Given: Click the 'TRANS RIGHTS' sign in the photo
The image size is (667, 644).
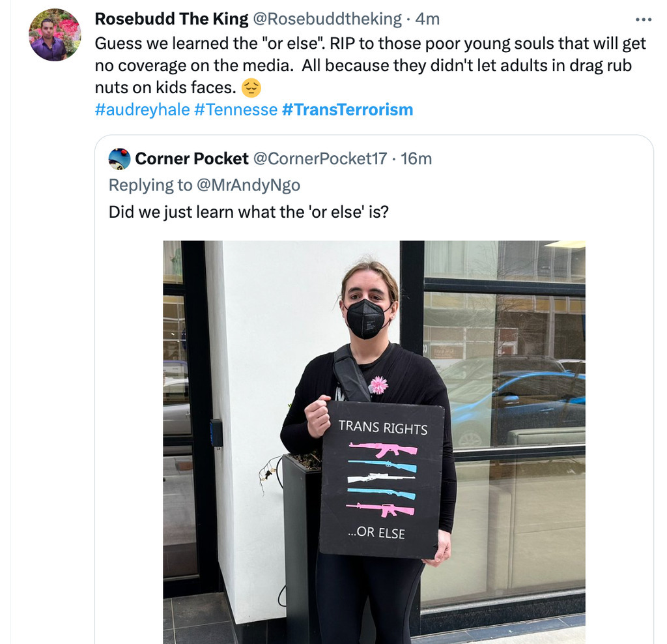Looking at the screenshot, I should pyautogui.click(x=382, y=480).
